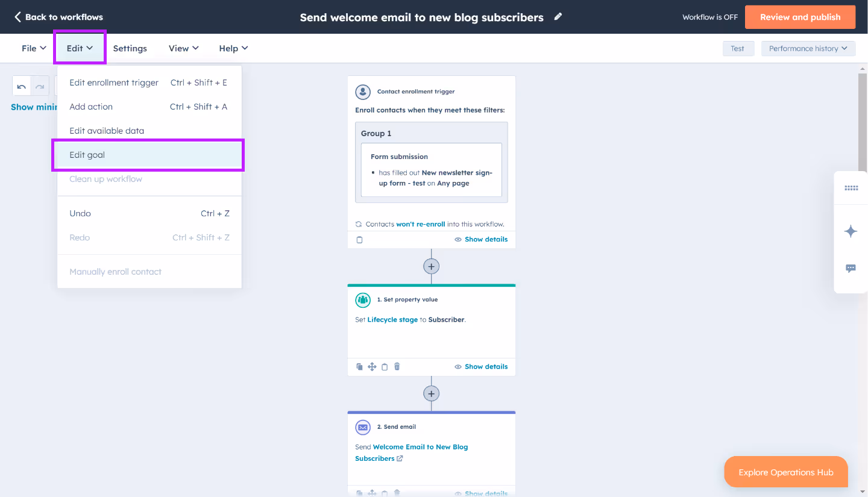The height and width of the screenshot is (497, 868).
Task: Open the comments icon in the right sidebar
Action: point(851,268)
